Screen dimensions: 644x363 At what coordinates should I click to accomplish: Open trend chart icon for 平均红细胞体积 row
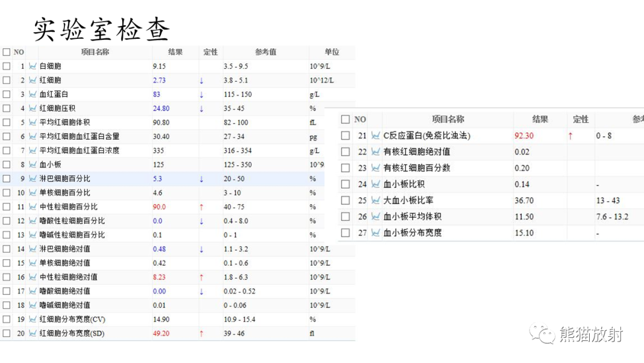point(32,122)
